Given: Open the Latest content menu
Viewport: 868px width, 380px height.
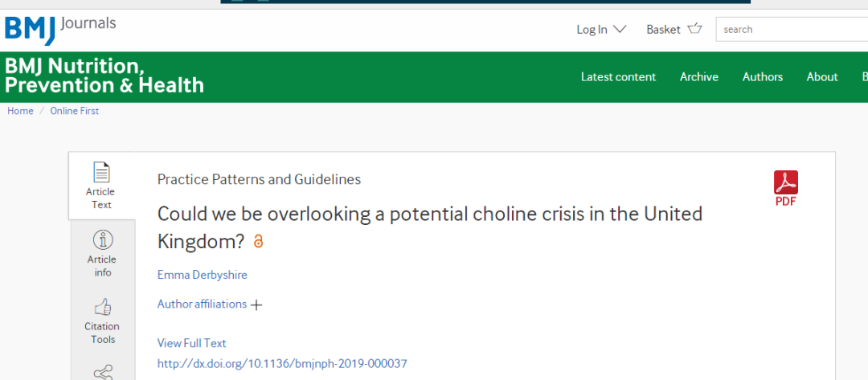Looking at the screenshot, I should (618, 77).
